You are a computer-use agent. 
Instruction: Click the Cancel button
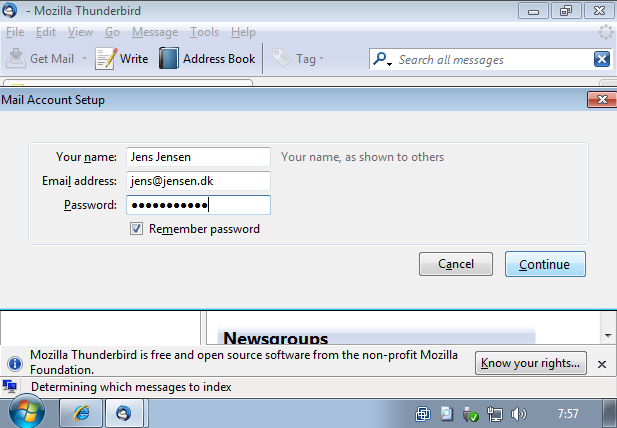click(x=456, y=264)
